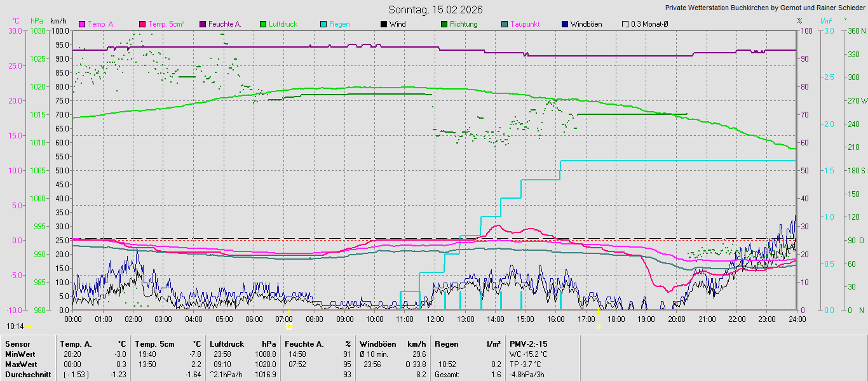Click the dark green Richtung legend square

tap(444, 24)
